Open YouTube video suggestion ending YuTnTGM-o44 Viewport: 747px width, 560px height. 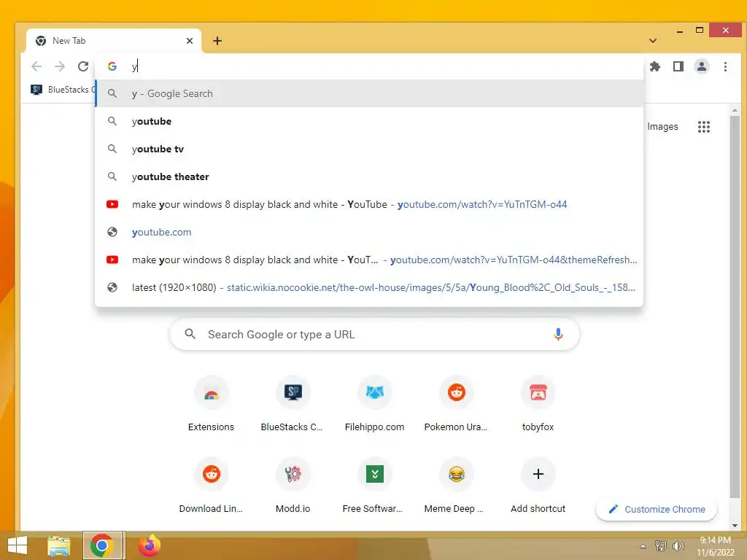pyautogui.click(x=369, y=204)
